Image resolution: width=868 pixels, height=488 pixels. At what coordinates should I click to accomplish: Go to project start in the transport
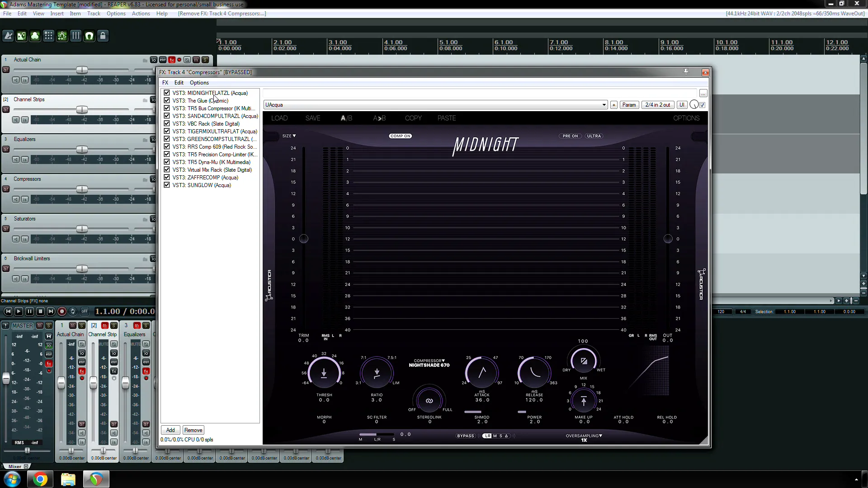[x=8, y=311]
